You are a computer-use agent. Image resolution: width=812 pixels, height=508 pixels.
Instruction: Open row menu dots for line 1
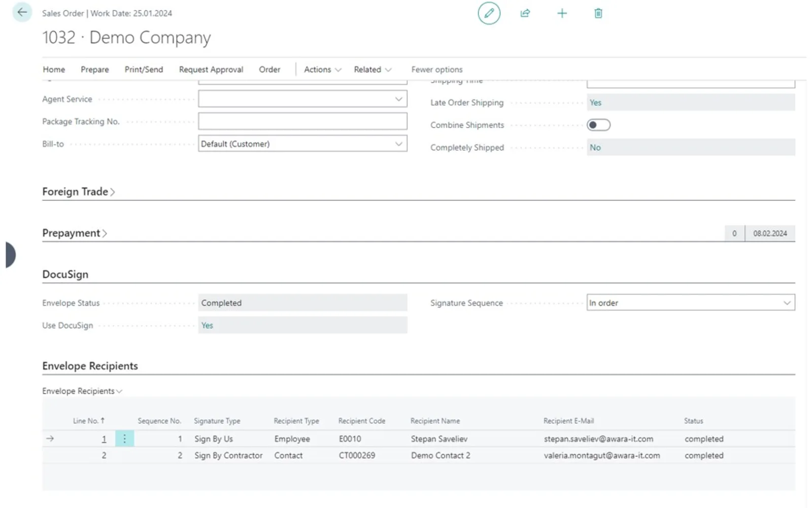[x=124, y=438]
